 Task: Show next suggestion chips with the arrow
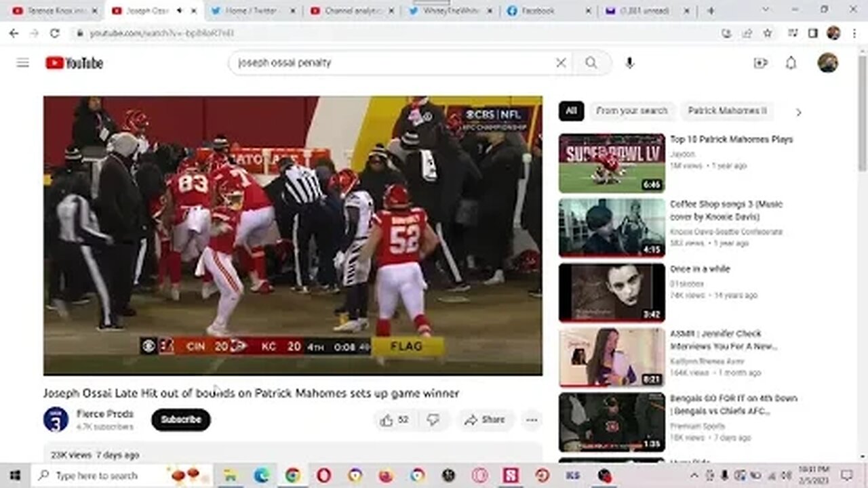coord(798,112)
